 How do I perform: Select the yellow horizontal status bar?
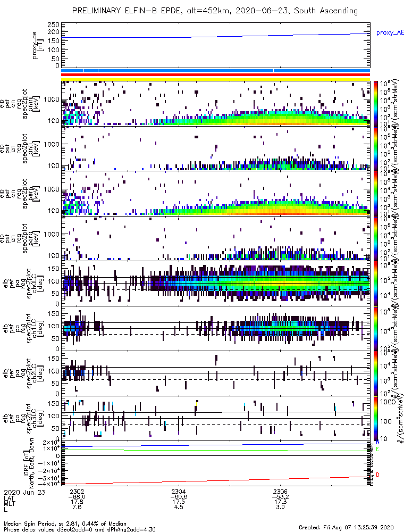tap(216, 79)
